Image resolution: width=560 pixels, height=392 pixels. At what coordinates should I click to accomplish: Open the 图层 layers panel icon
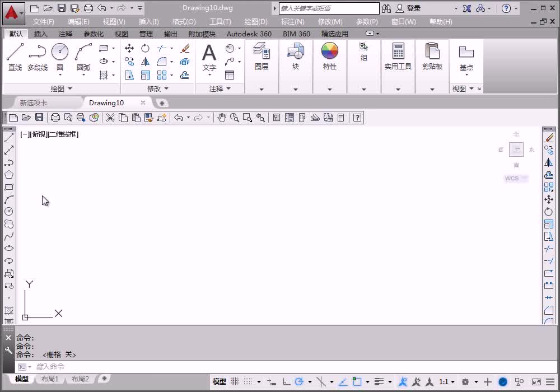(262, 56)
